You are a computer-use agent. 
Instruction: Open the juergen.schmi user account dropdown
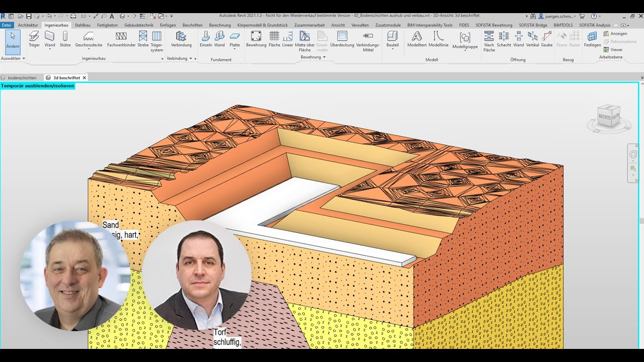click(x=560, y=16)
